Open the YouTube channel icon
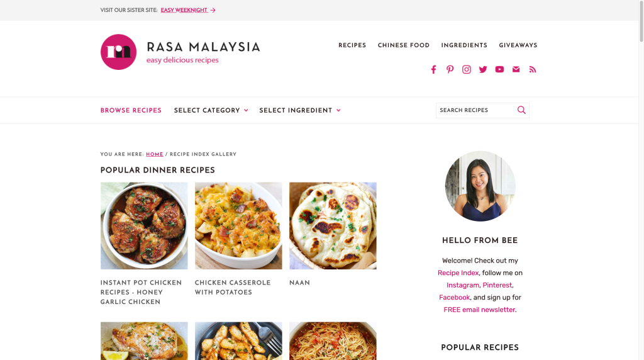This screenshot has height=360, width=644. pos(499,69)
